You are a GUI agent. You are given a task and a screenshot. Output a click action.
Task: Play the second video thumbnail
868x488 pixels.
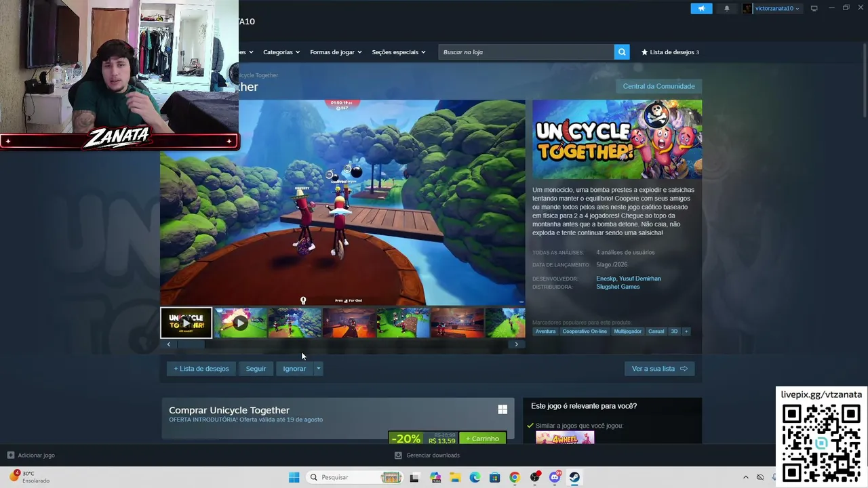tap(240, 323)
